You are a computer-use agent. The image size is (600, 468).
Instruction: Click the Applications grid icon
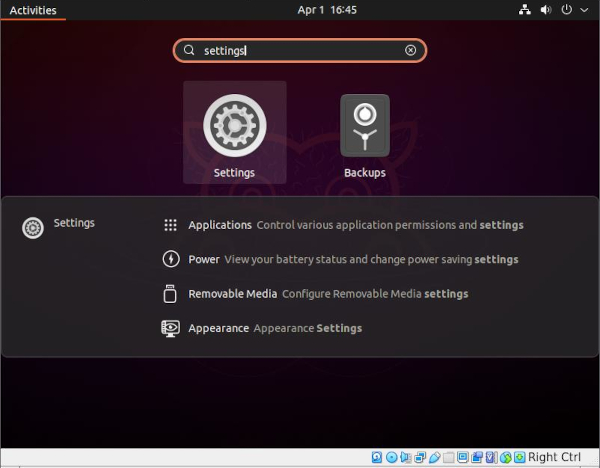(170, 225)
